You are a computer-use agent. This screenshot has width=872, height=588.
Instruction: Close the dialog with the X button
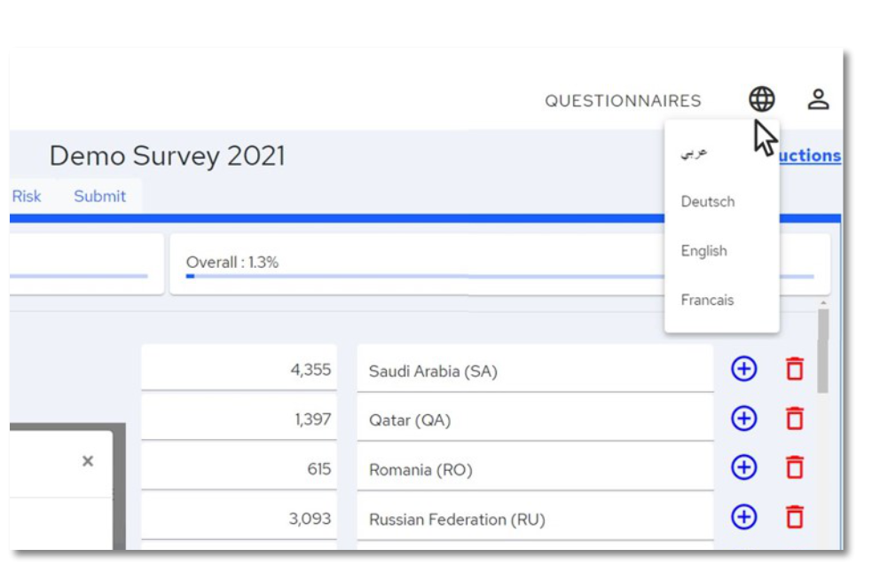[87, 461]
